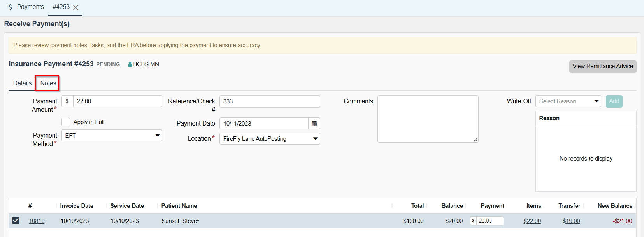This screenshot has height=237, width=644.
Task: Click the BCBS MN payer person icon
Action: click(130, 64)
